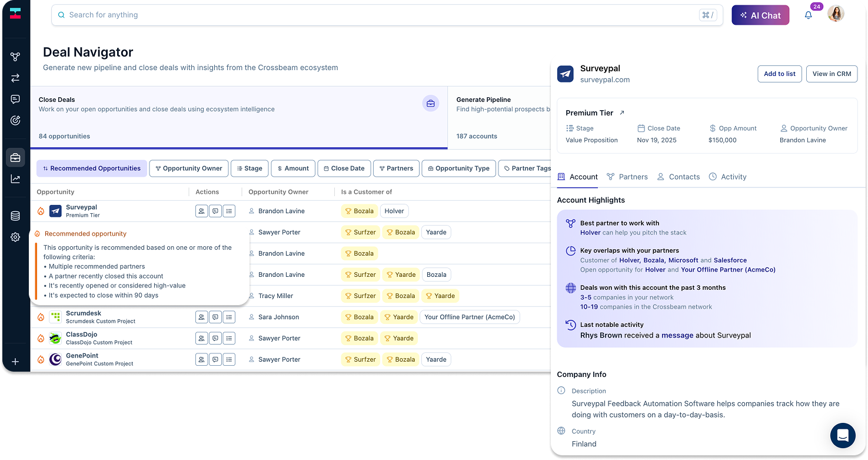Click Sara Johnson in the owner column
This screenshot has width=868, height=460.
(x=278, y=317)
